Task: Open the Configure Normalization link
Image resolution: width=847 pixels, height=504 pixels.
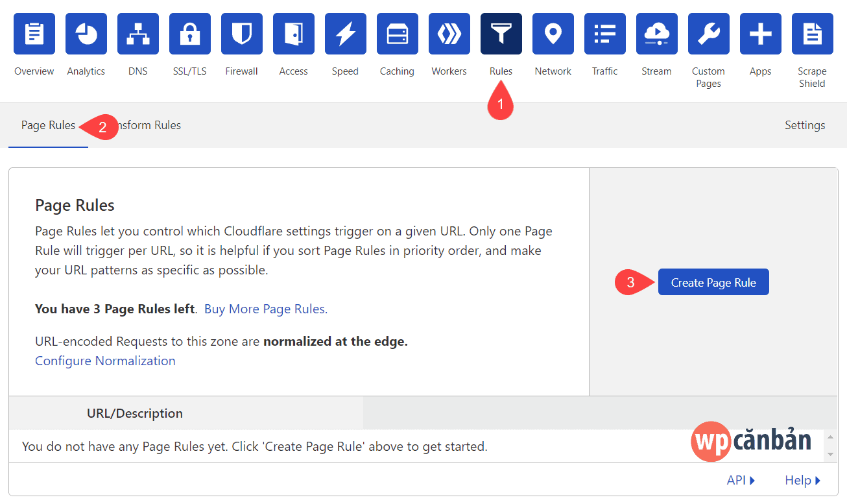Action: pyautogui.click(x=105, y=361)
